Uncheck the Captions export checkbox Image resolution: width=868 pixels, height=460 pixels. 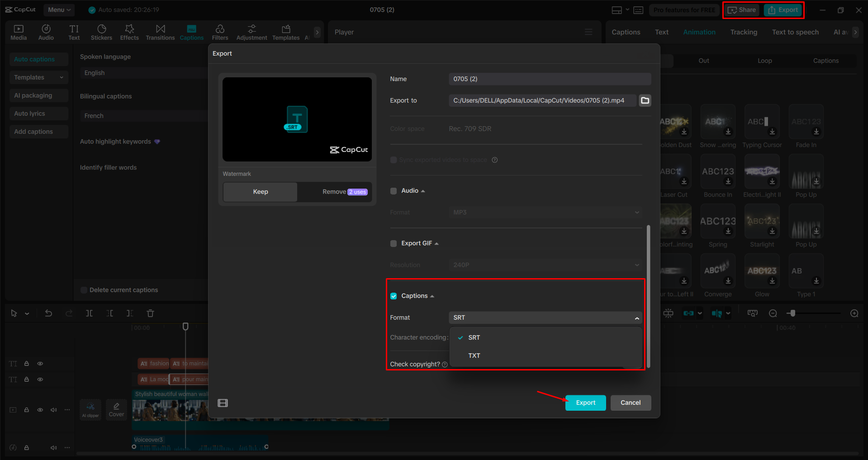point(394,296)
